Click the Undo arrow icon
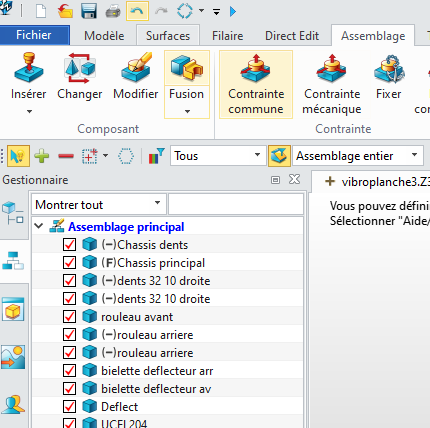430x428 pixels. pos(137,11)
